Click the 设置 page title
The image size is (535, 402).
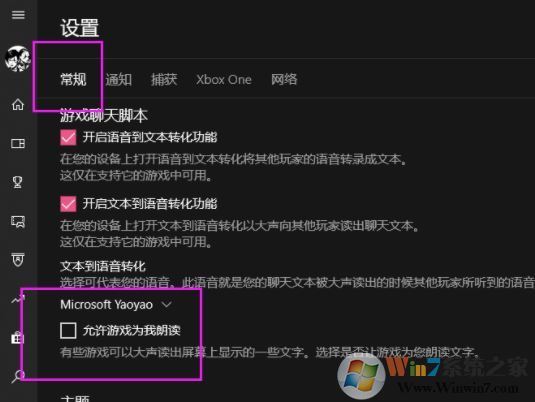point(80,28)
